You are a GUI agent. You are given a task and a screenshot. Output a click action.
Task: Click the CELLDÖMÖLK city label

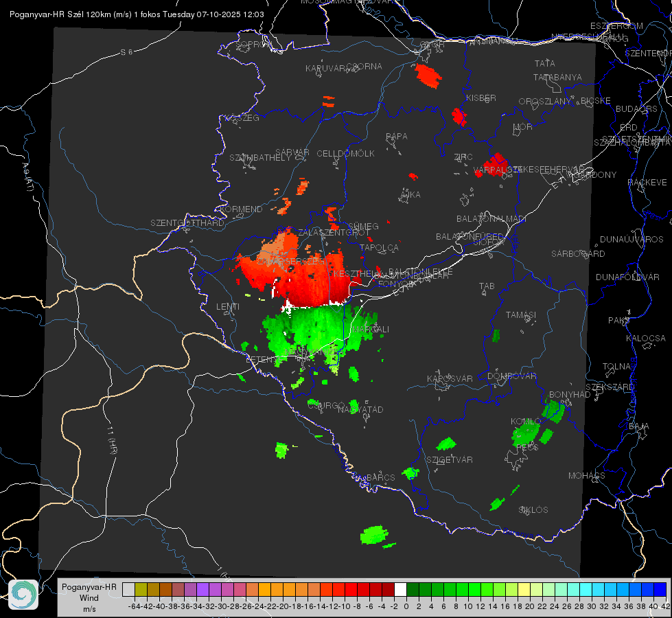point(346,154)
